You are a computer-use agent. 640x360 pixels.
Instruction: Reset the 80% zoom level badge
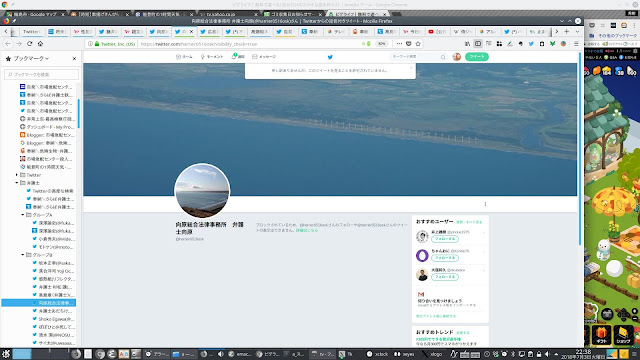pos(382,44)
